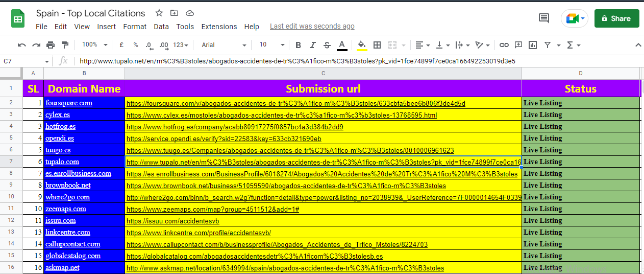Open the foursquare.com domain link

69,103
